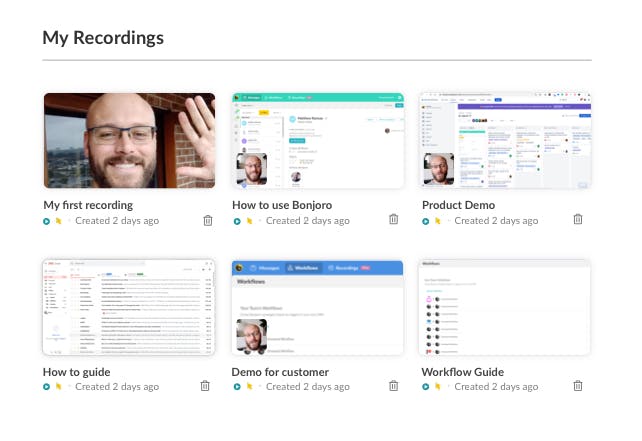This screenshot has height=441, width=642.
Task: Click play icon under My first recording
Action: click(x=46, y=222)
